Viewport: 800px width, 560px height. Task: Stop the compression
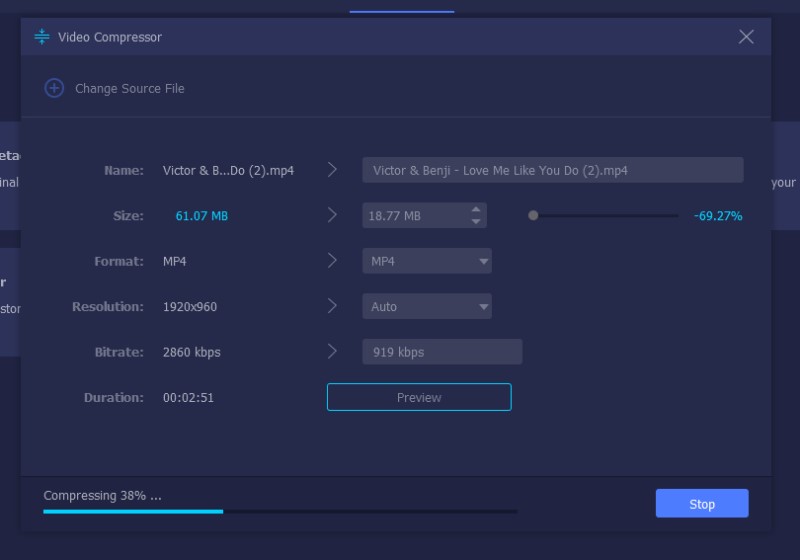point(702,504)
